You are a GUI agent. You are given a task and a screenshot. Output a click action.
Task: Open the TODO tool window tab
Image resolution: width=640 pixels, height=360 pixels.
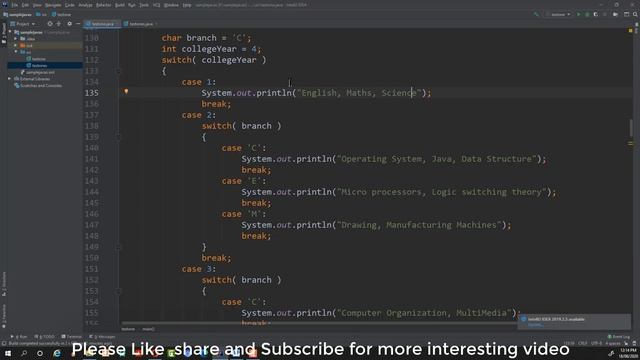44,337
